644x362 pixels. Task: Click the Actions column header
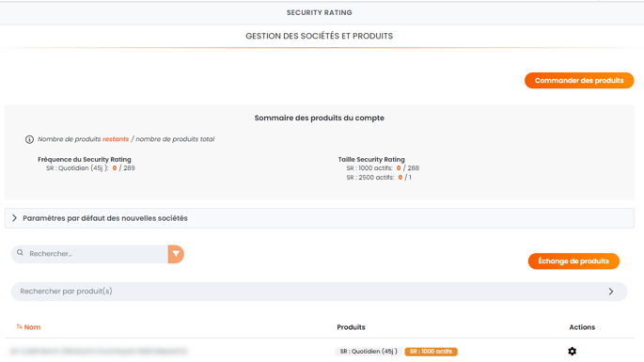pyautogui.click(x=582, y=327)
